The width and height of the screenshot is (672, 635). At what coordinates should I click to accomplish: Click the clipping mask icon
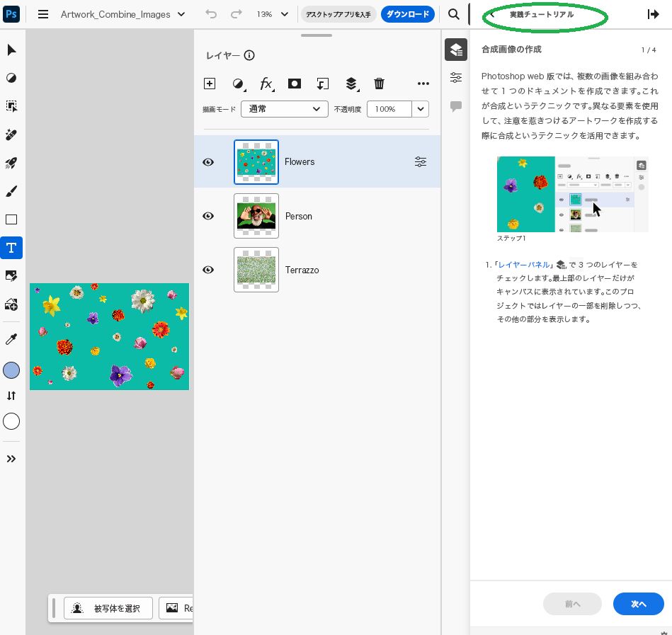point(322,84)
